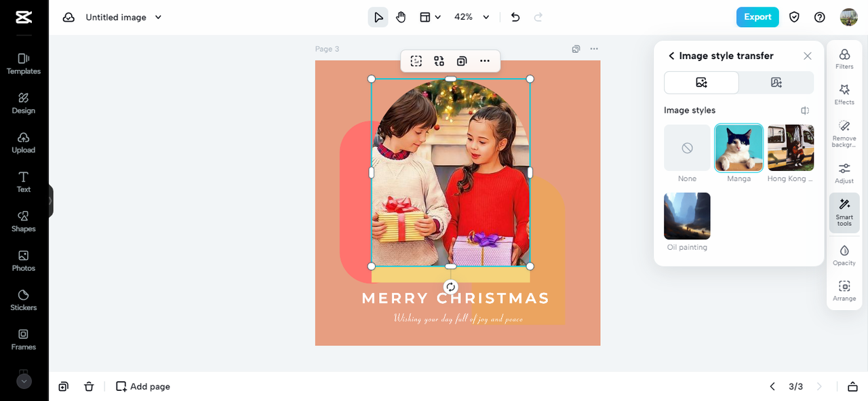Image resolution: width=868 pixels, height=401 pixels.
Task: Open the Stickers panel
Action: click(x=24, y=300)
